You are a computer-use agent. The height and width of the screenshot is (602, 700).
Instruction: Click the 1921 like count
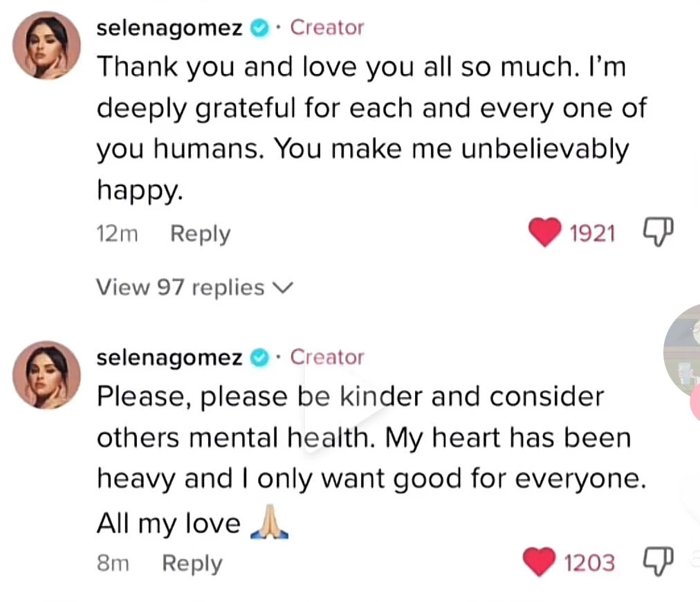pyautogui.click(x=592, y=234)
